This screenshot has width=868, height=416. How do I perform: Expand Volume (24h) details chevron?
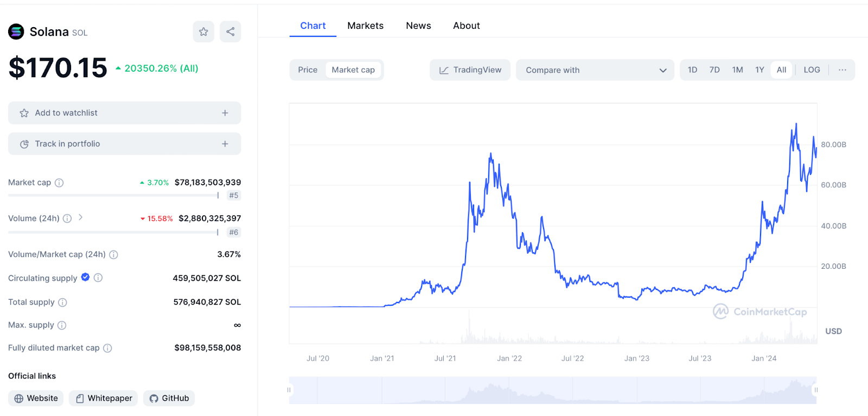[80, 217]
